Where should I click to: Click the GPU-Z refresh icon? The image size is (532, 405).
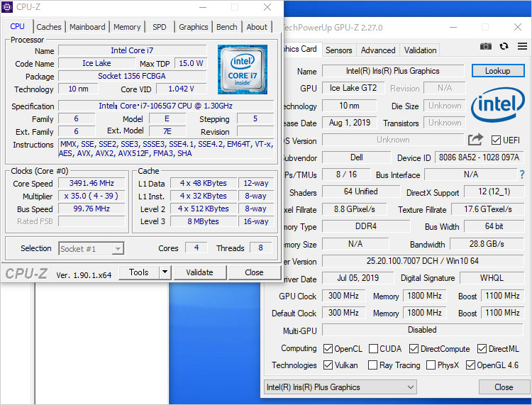(504, 46)
